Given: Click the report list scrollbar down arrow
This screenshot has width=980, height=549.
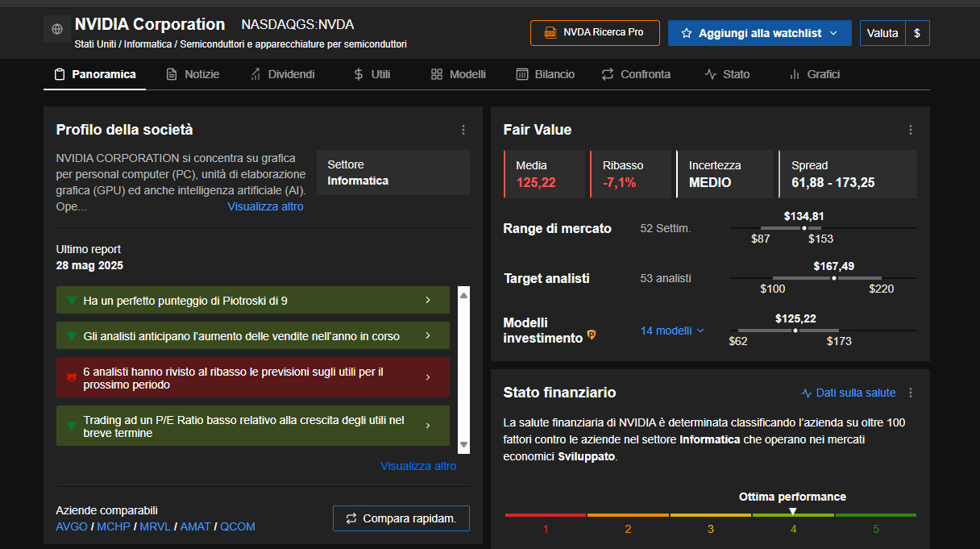Looking at the screenshot, I should point(463,445).
